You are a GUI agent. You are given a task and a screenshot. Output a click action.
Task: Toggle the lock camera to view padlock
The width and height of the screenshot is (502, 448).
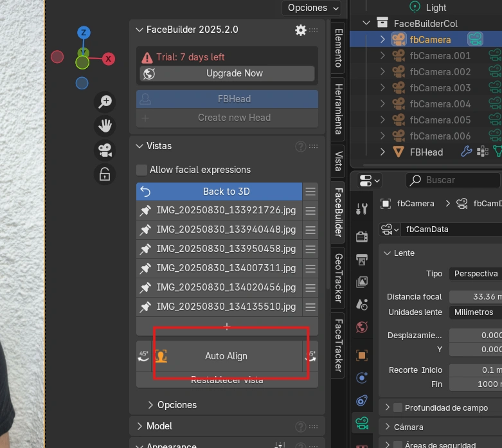[105, 174]
